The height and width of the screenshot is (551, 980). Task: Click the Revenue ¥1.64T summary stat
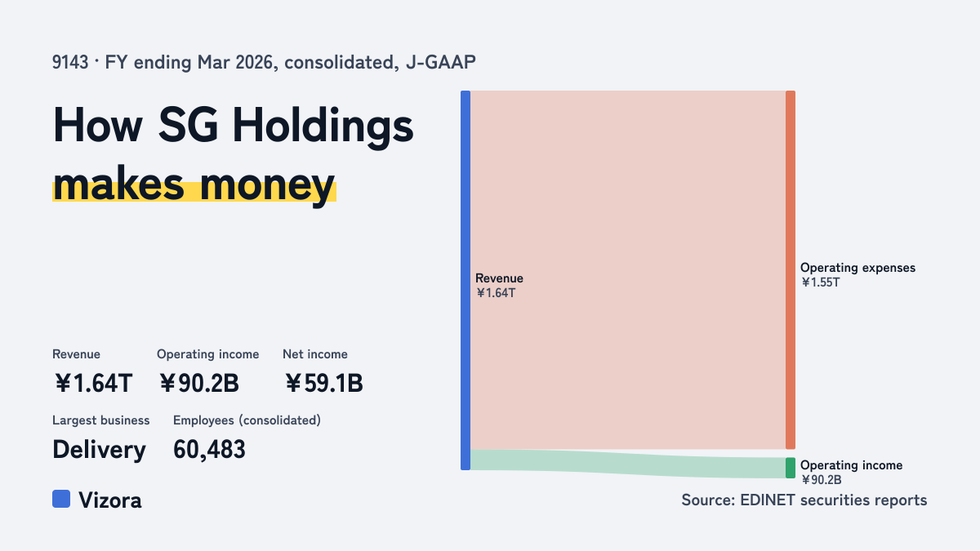tap(92, 371)
